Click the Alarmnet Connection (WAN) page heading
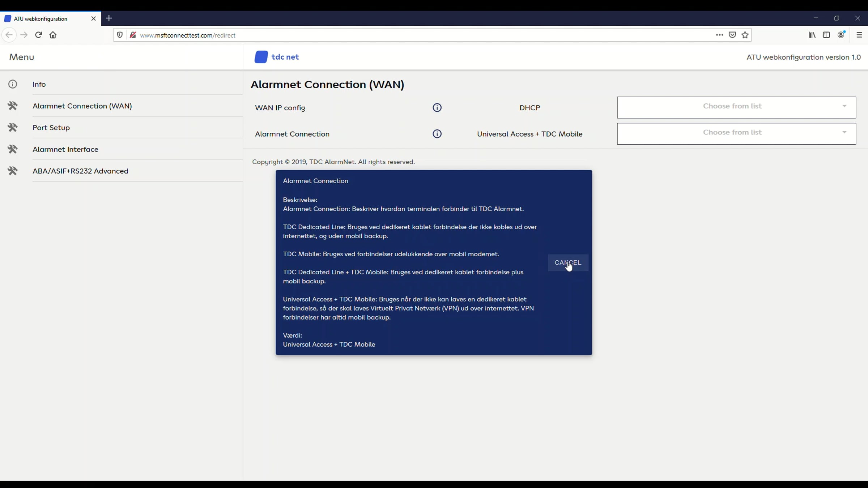 (327, 85)
